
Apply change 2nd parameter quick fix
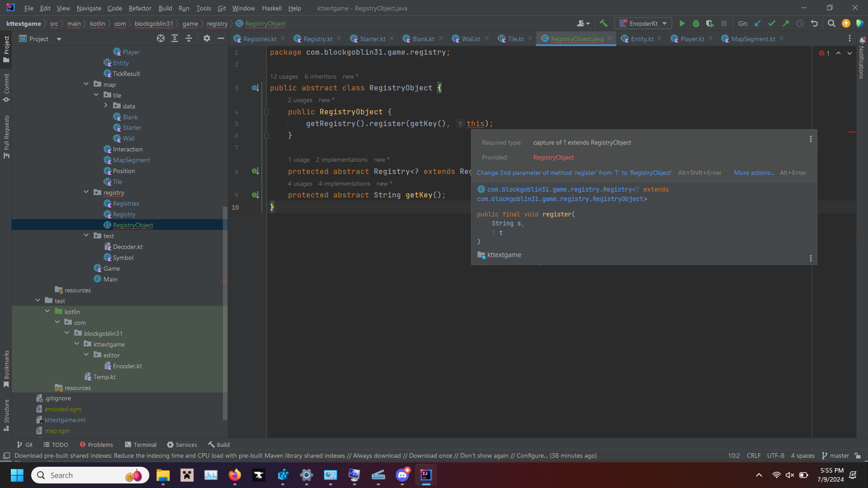574,173
